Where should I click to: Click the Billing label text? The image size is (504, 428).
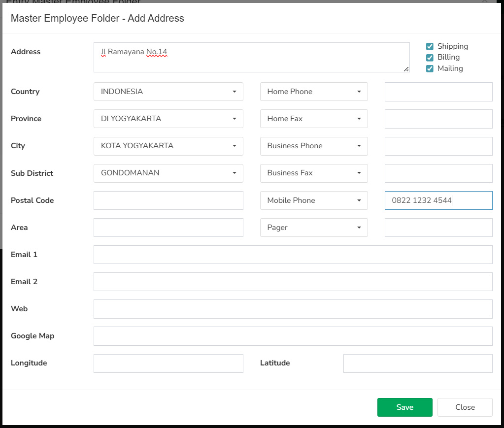tap(448, 57)
